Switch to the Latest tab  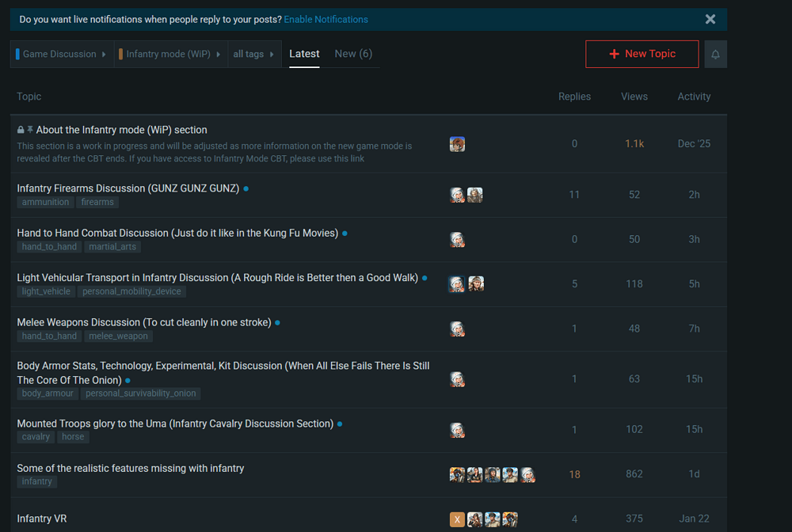click(304, 54)
